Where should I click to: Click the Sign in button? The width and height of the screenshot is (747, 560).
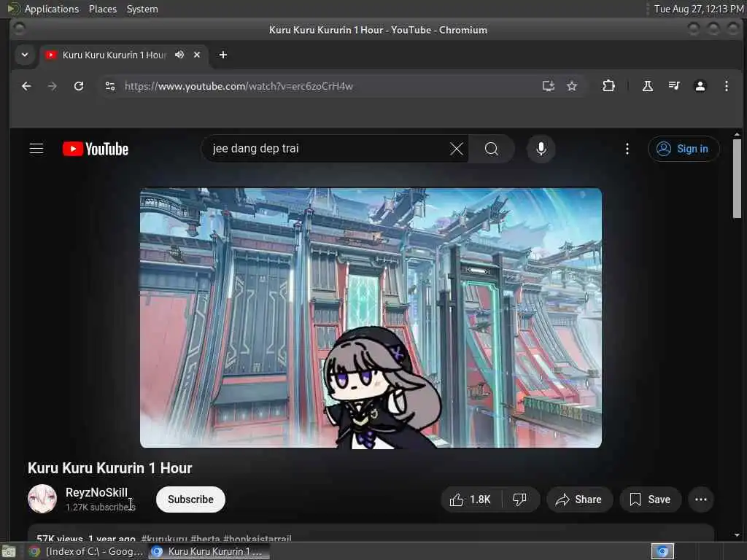click(x=683, y=149)
